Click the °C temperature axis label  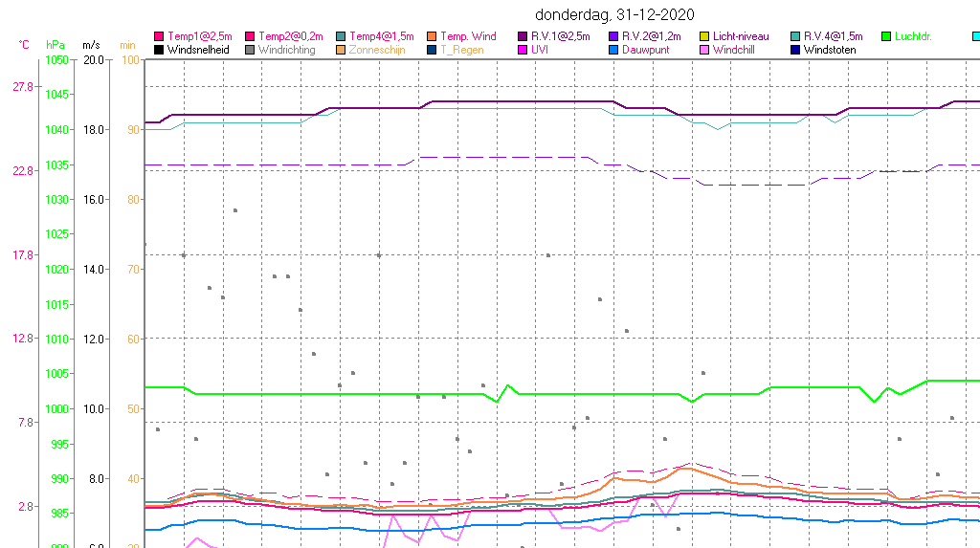click(x=24, y=45)
